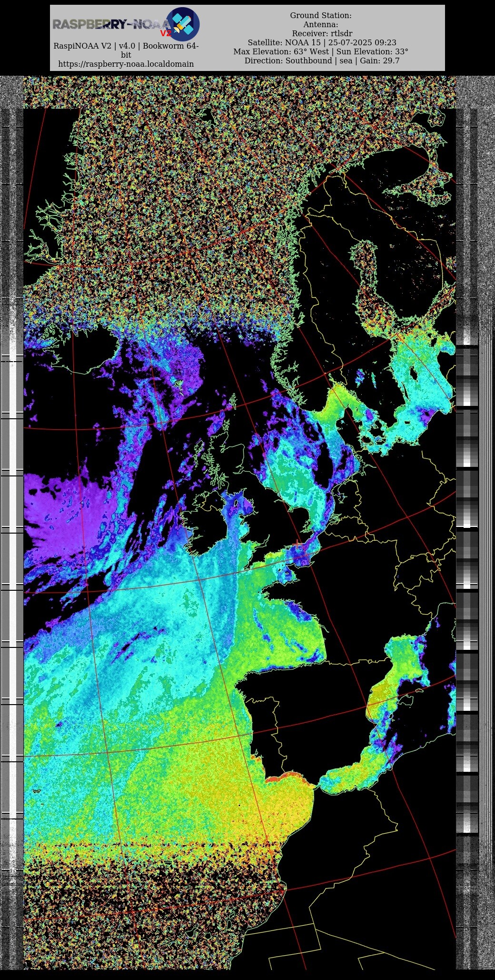Click the RASPBERRY-NOAA title wordmark
The image size is (495, 980).
[112, 24]
